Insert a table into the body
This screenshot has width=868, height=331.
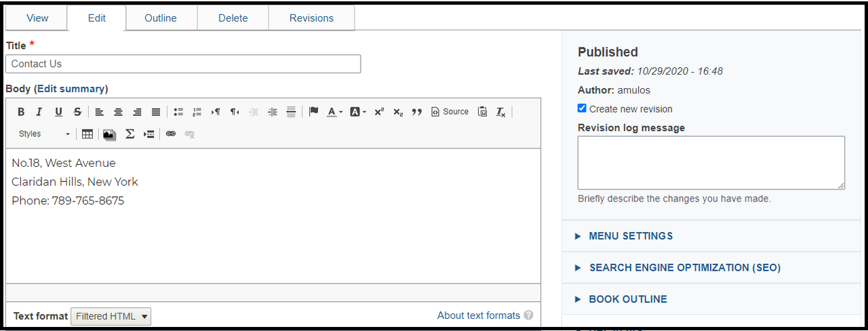coord(87,134)
